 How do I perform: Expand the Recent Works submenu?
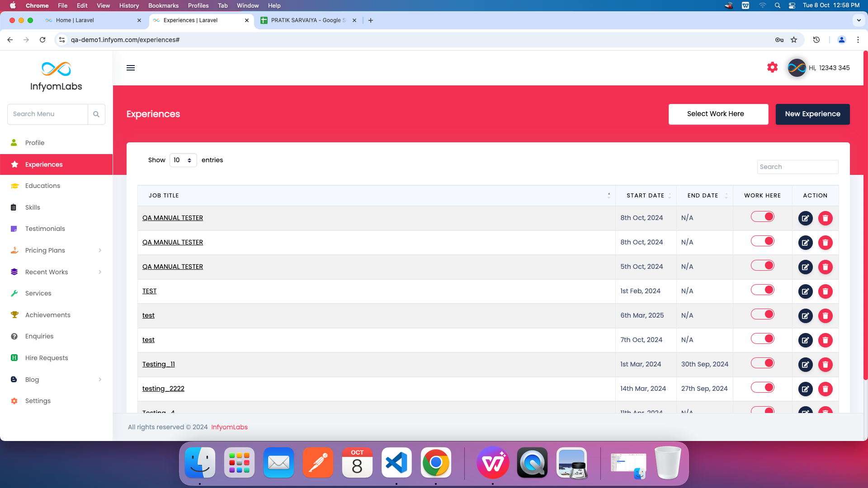(100, 272)
